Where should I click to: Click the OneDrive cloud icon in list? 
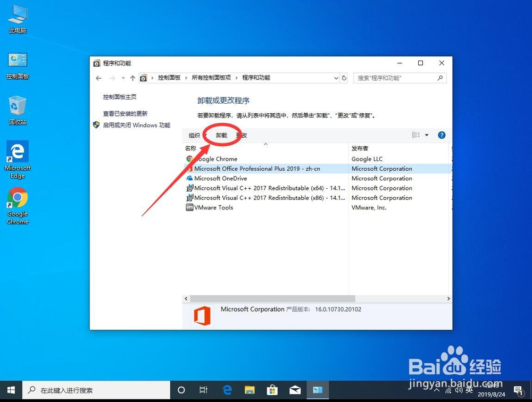point(189,178)
